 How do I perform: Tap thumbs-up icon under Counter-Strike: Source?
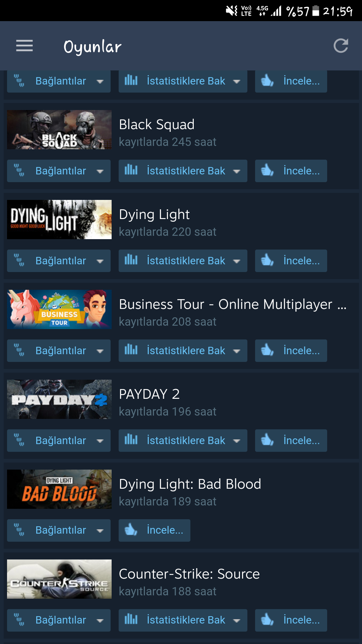[x=267, y=620]
